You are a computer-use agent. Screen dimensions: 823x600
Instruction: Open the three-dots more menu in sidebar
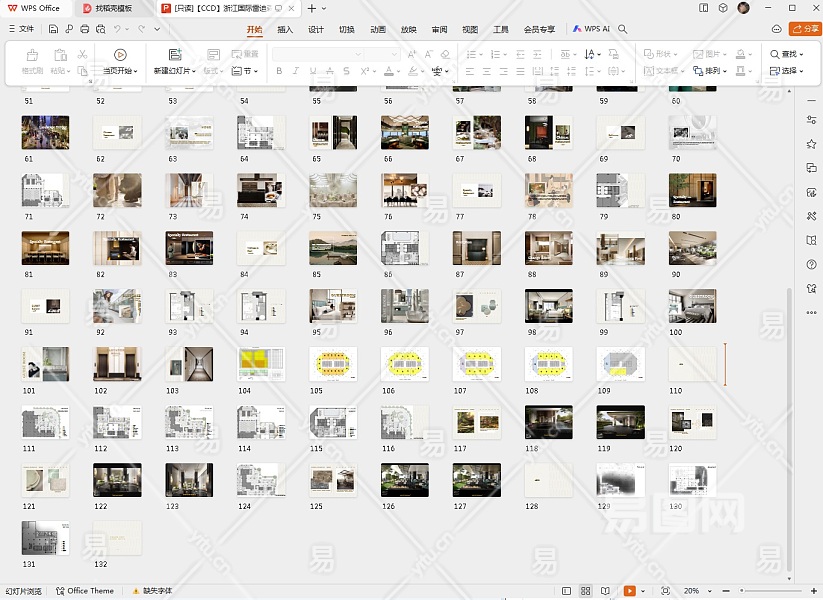[x=811, y=312]
